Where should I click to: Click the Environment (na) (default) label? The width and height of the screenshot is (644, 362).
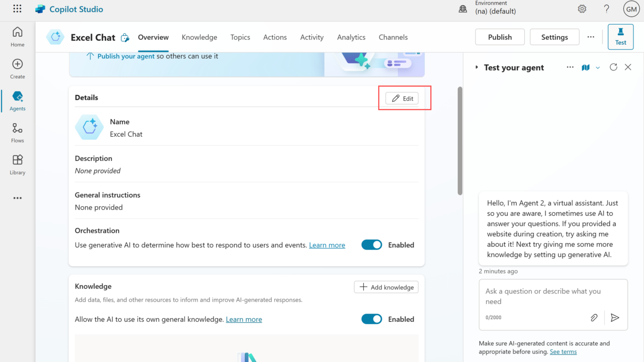pos(496,8)
